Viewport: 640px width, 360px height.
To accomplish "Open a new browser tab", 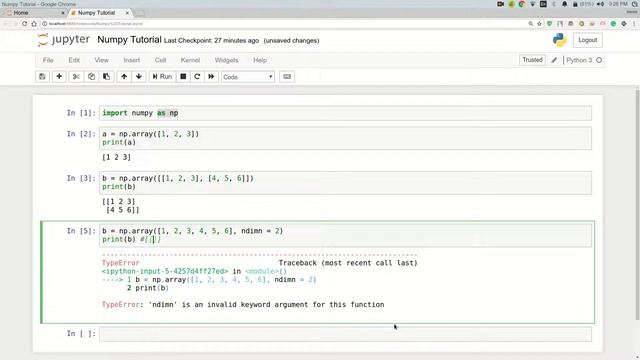I will click(x=140, y=13).
